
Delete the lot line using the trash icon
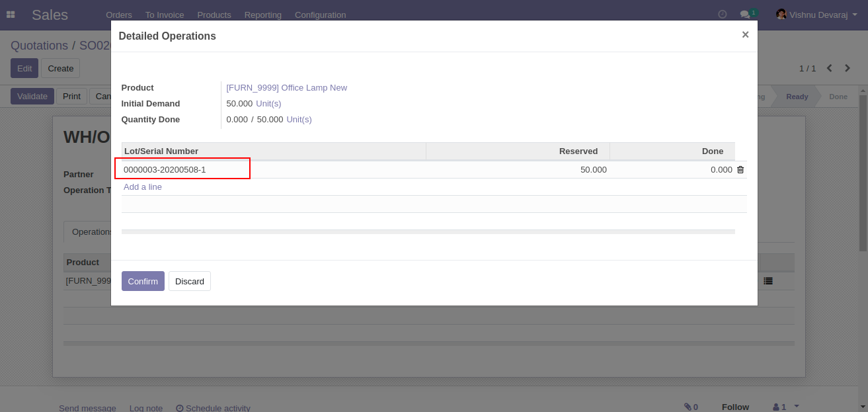pyautogui.click(x=740, y=169)
